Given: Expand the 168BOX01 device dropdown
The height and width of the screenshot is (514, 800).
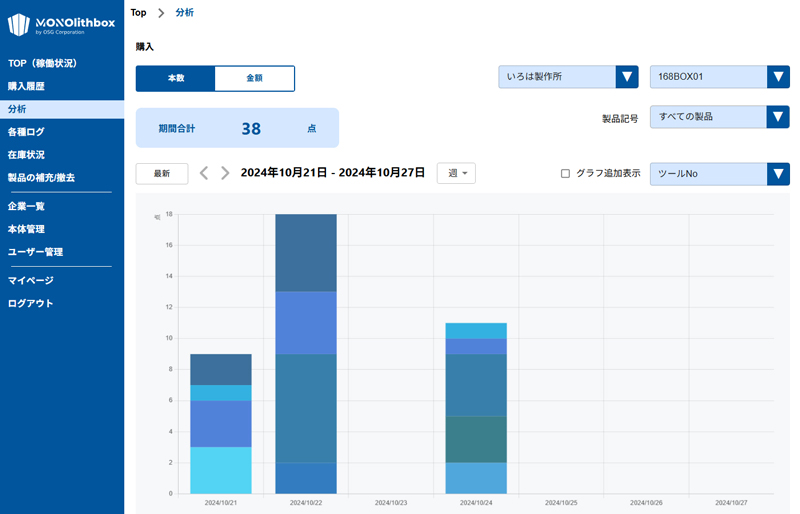Looking at the screenshot, I should (719, 77).
